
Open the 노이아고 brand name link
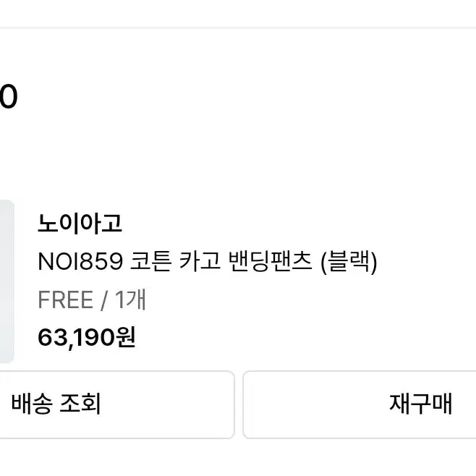pyautogui.click(x=80, y=224)
